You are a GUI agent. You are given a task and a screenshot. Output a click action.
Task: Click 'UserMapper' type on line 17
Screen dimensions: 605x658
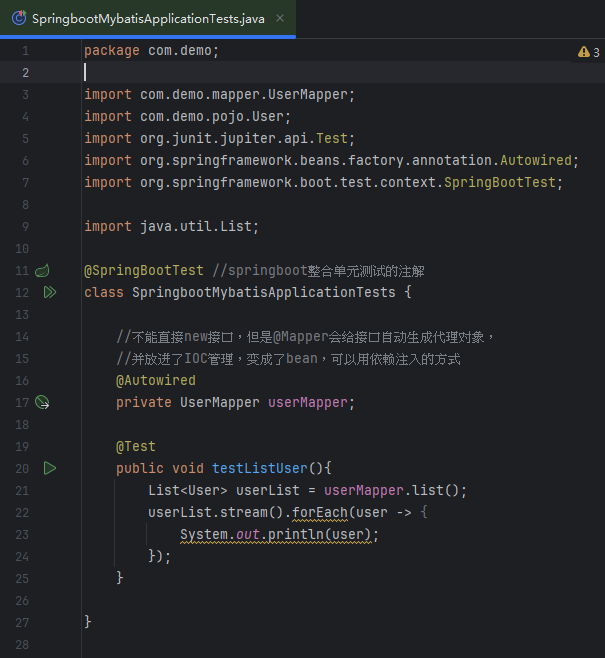click(x=220, y=402)
